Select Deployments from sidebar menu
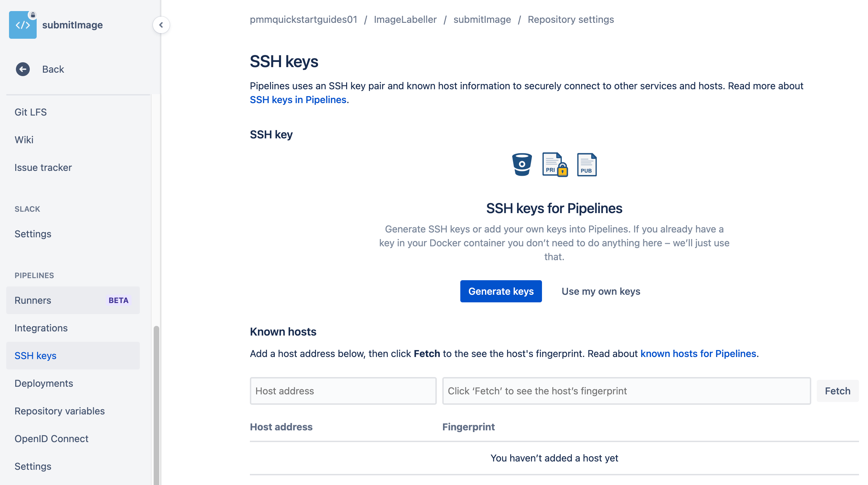Image resolution: width=868 pixels, height=485 pixels. (x=44, y=383)
